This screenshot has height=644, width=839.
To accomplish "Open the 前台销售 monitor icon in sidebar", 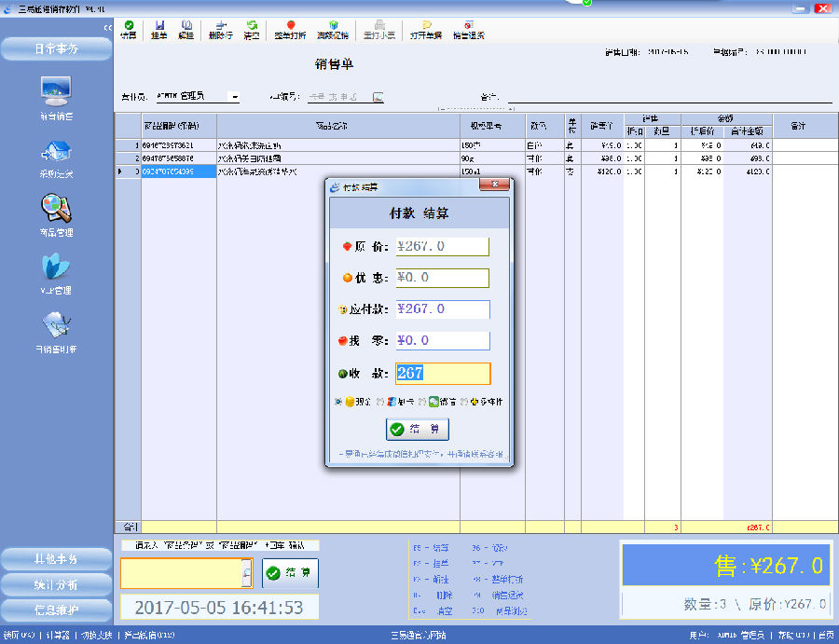I will point(56,91).
